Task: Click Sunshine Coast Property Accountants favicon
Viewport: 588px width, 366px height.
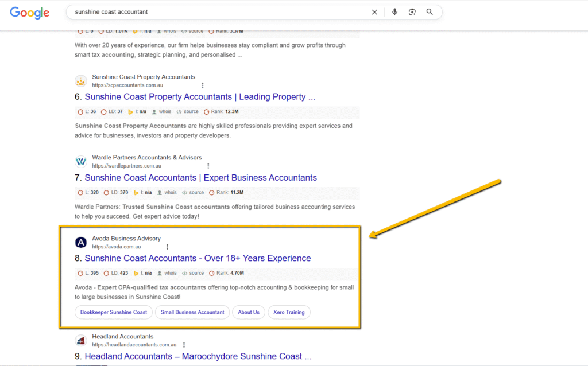Action: point(81,81)
